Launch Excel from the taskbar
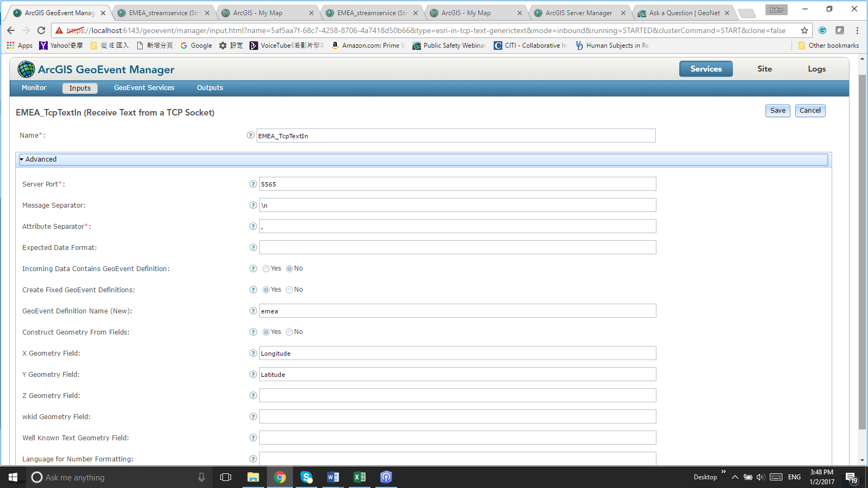 tap(360, 477)
